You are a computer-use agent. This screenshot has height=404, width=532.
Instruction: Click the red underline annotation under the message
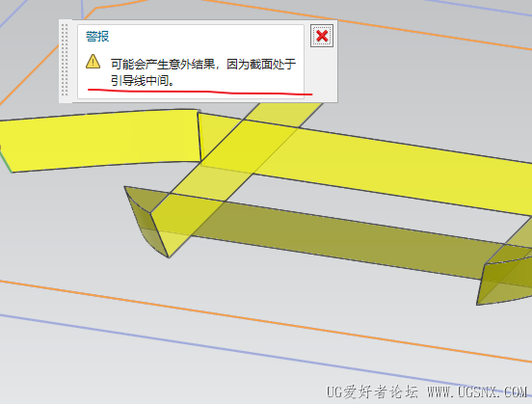[x=199, y=92]
